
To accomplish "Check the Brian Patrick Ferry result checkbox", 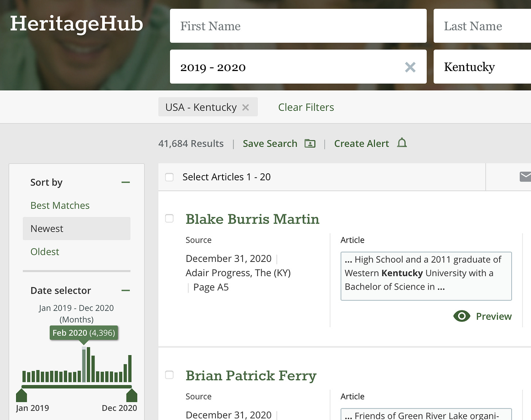I will (x=169, y=375).
